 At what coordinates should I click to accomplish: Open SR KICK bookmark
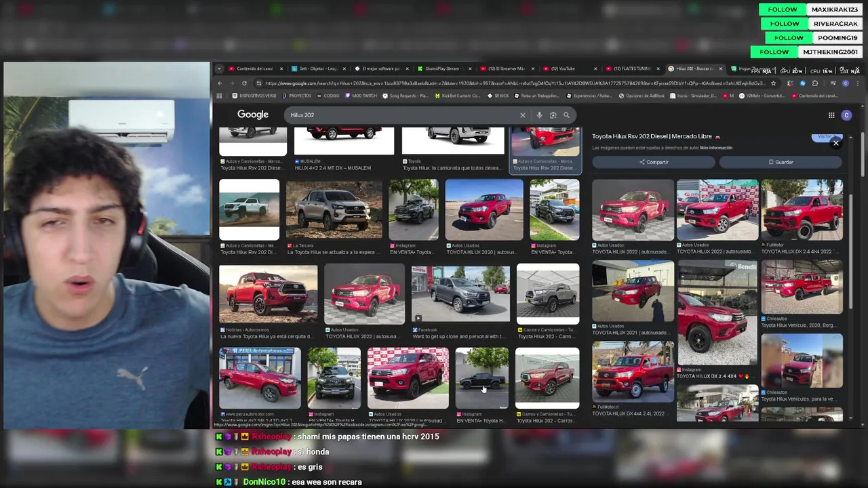pos(498,96)
